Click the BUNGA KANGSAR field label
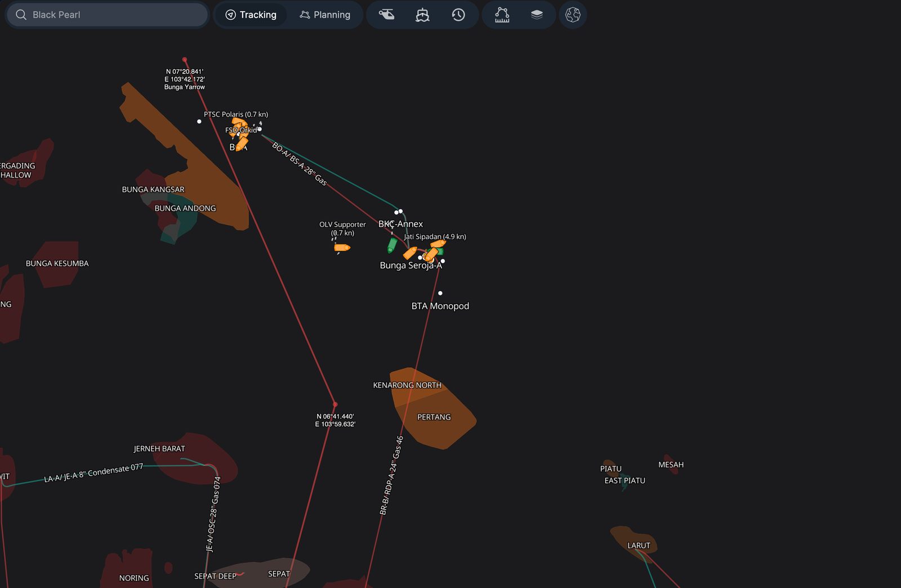The height and width of the screenshot is (588, 901). [x=153, y=190]
